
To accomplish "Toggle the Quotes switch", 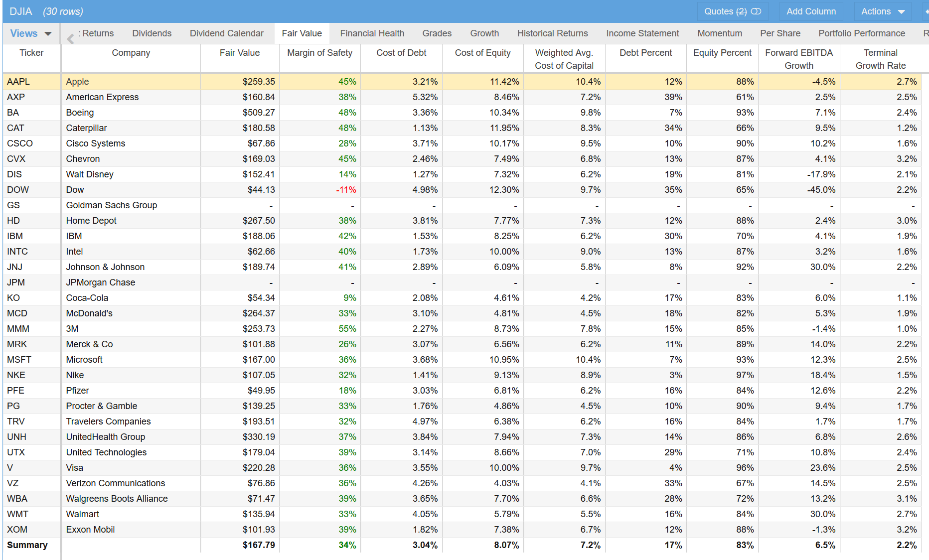I will pyautogui.click(x=756, y=11).
